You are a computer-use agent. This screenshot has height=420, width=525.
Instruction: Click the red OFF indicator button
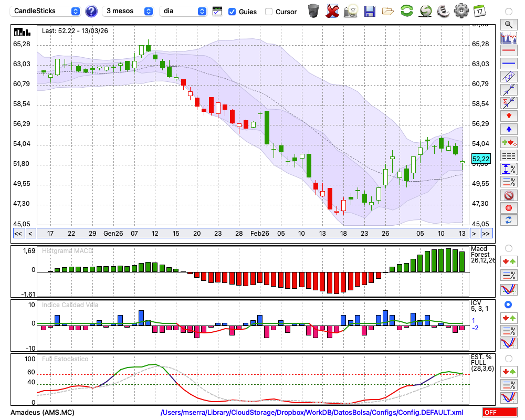[x=499, y=413]
